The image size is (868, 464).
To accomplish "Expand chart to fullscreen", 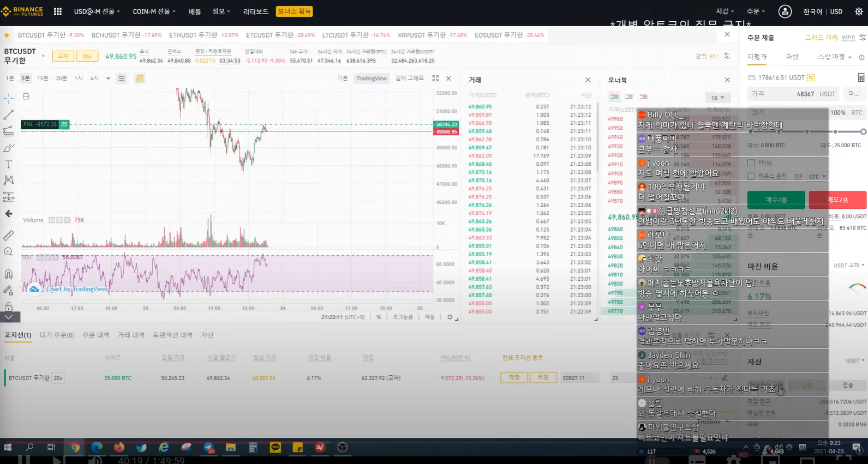I will click(435, 79).
